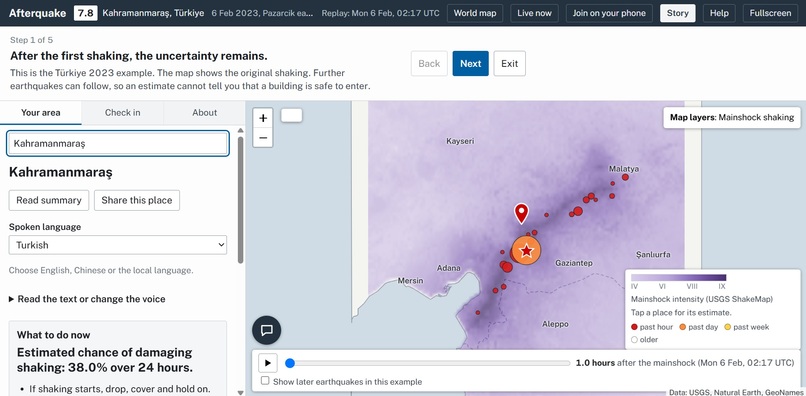Click the Adana city label

click(x=448, y=268)
